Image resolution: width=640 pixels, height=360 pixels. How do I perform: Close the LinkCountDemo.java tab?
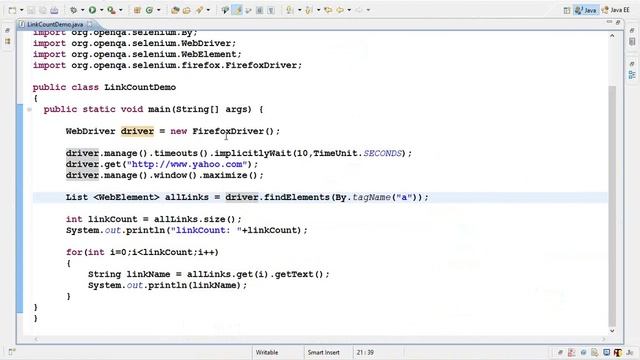tap(90, 24)
